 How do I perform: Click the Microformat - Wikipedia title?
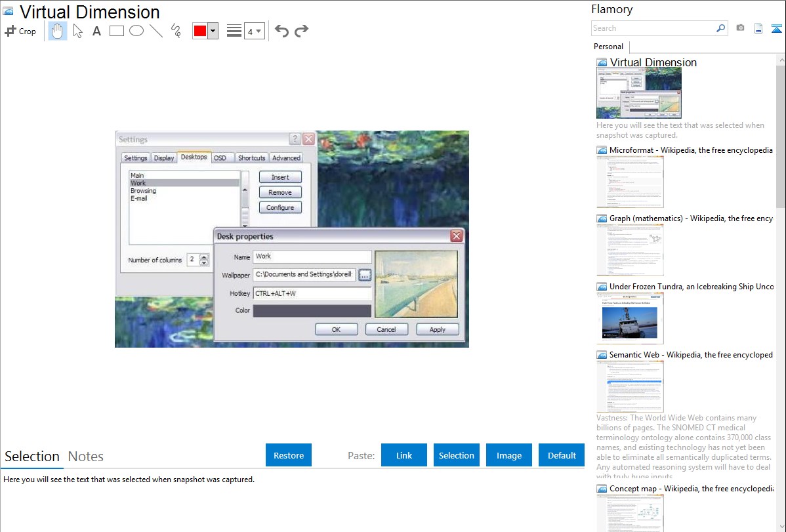pyautogui.click(x=691, y=150)
